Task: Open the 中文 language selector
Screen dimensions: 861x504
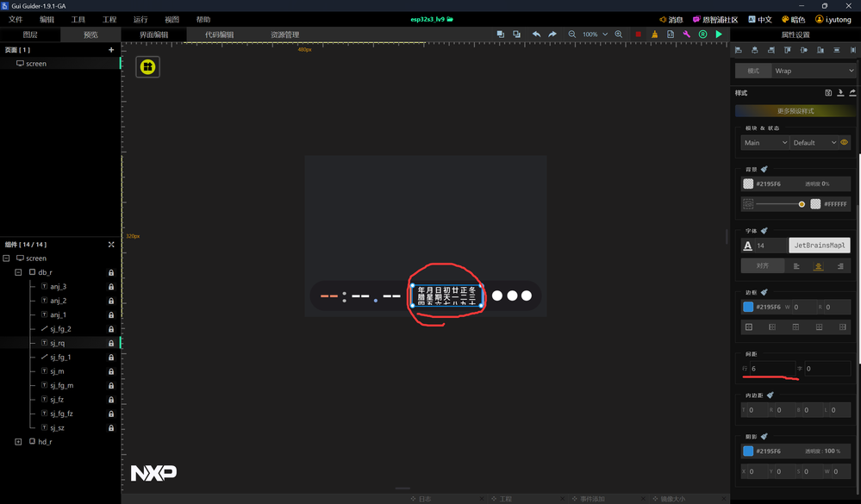Action: pos(760,19)
